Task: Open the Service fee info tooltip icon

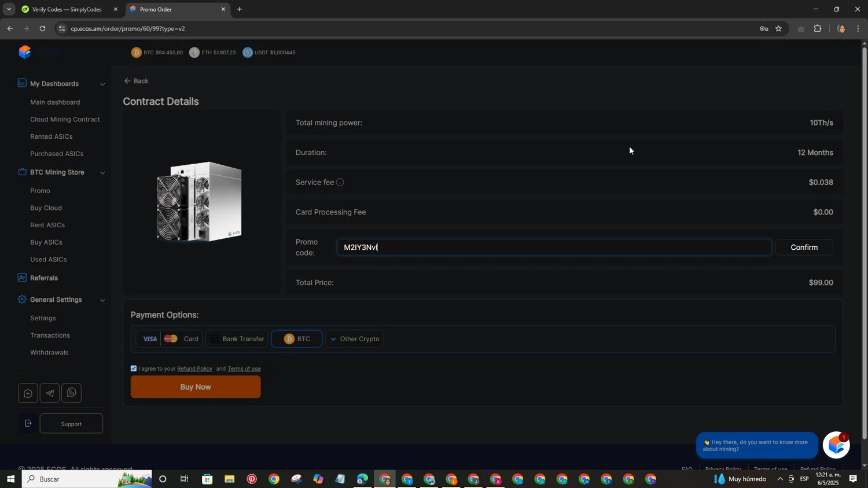Action: tap(340, 182)
